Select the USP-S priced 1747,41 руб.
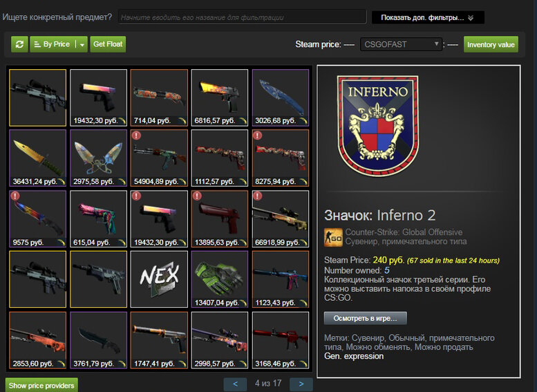The height and width of the screenshot is (392, 537). click(159, 340)
